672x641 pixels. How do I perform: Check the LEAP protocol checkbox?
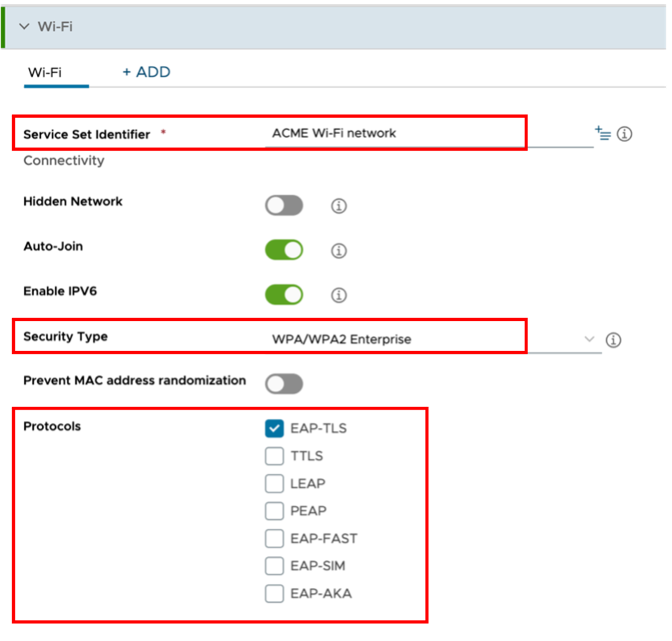tap(274, 484)
